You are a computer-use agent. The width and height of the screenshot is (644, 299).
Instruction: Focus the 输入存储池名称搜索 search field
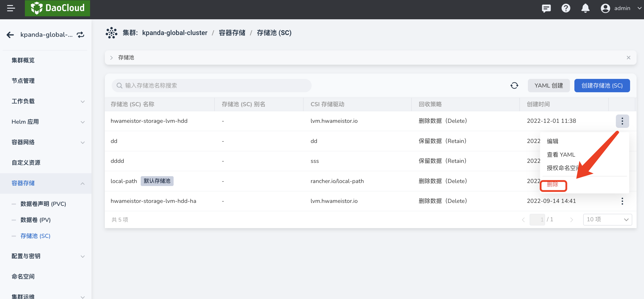tap(212, 86)
